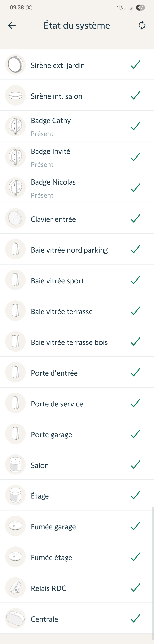Tap the Salon motion detector icon
This screenshot has width=154, height=644.
pos(15,465)
